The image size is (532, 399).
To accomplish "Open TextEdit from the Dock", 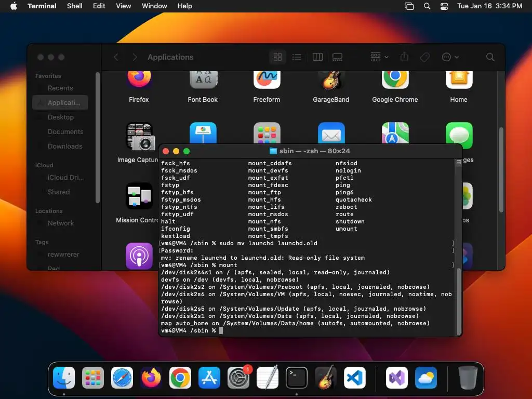I will (x=268, y=378).
